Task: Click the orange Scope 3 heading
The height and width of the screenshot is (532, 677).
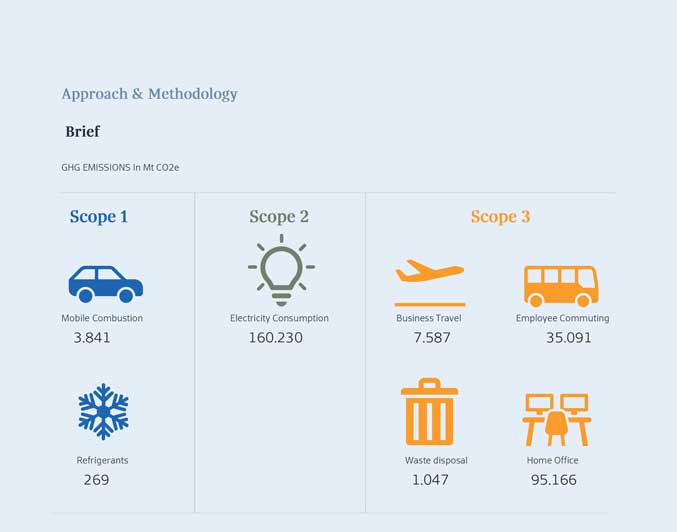Action: [x=500, y=217]
